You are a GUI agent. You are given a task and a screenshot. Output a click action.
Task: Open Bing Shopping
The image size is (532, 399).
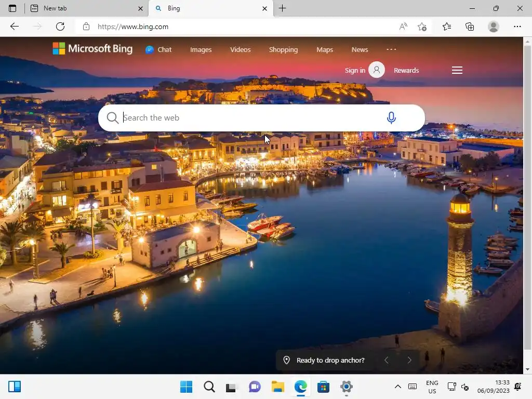click(283, 49)
